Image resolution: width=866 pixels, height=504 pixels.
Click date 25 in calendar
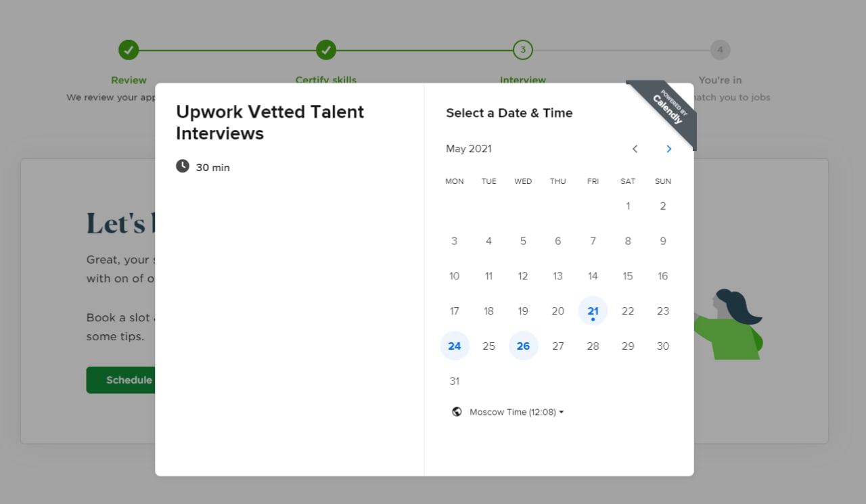(x=488, y=346)
